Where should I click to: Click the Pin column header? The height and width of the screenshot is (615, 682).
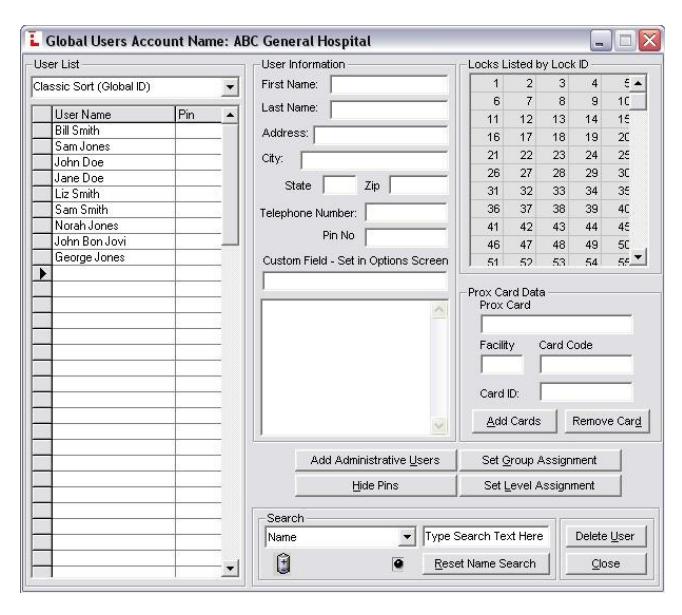198,114
